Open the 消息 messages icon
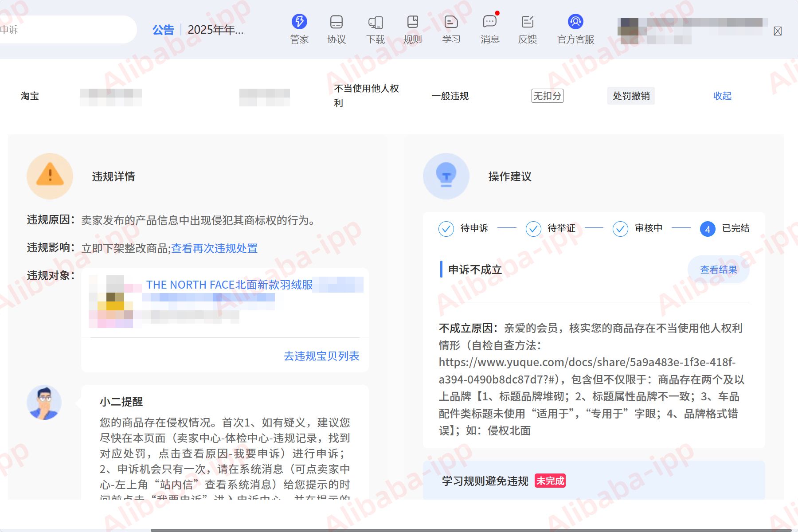798x532 pixels. [x=490, y=22]
